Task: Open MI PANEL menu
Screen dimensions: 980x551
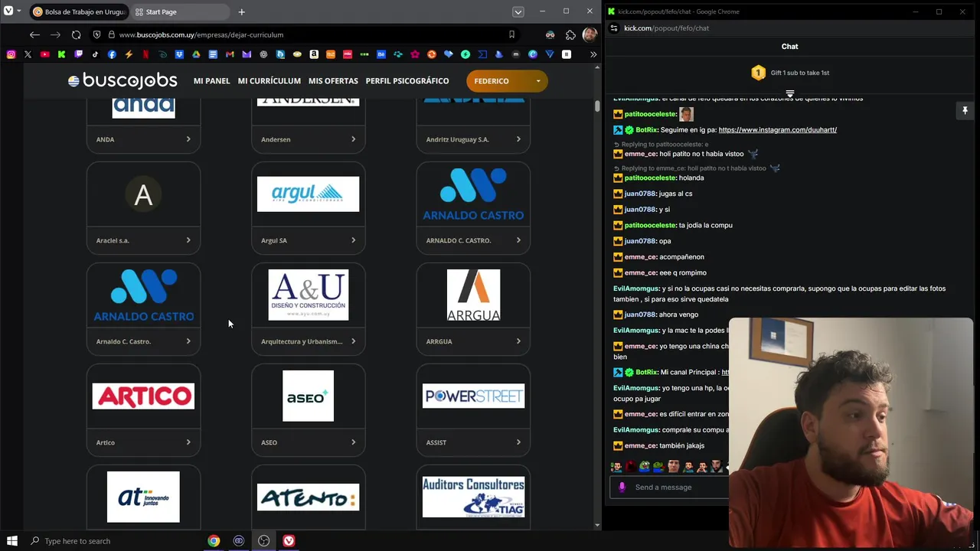Action: coord(211,81)
